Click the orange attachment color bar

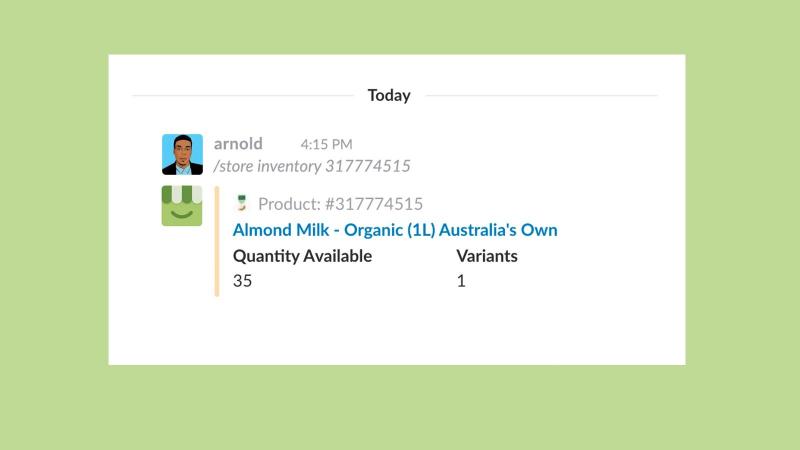(217, 241)
